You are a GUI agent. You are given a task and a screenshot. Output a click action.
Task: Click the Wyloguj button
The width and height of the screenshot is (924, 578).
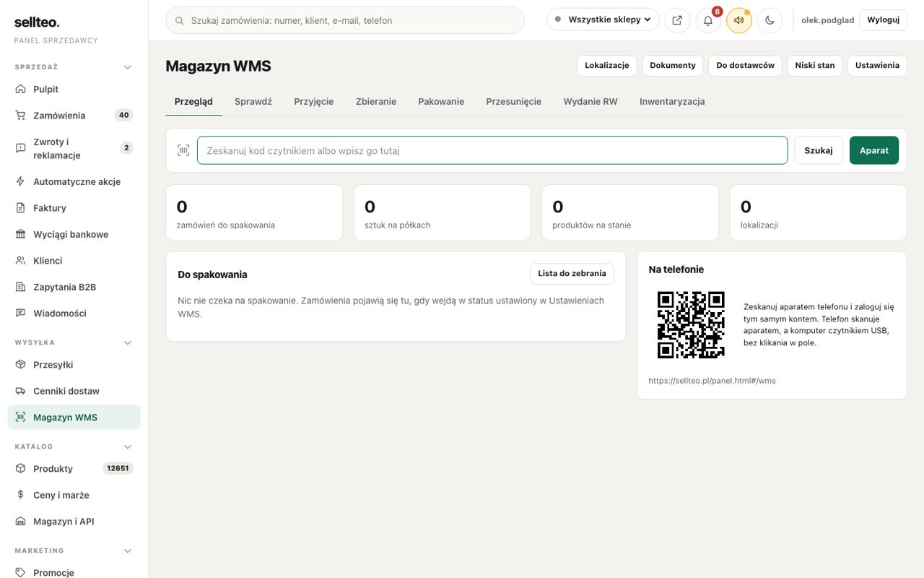click(x=883, y=20)
